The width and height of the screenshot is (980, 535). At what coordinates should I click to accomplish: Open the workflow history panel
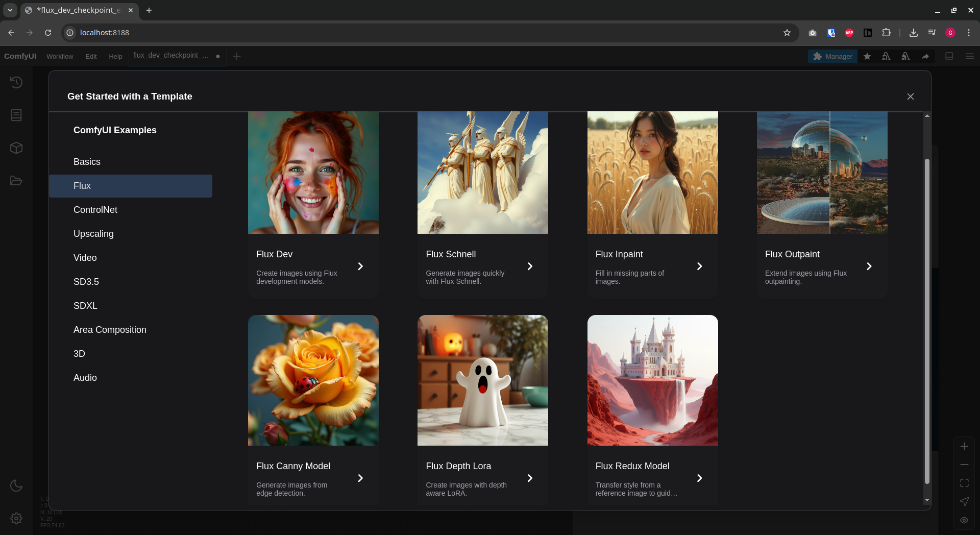pos(16,82)
